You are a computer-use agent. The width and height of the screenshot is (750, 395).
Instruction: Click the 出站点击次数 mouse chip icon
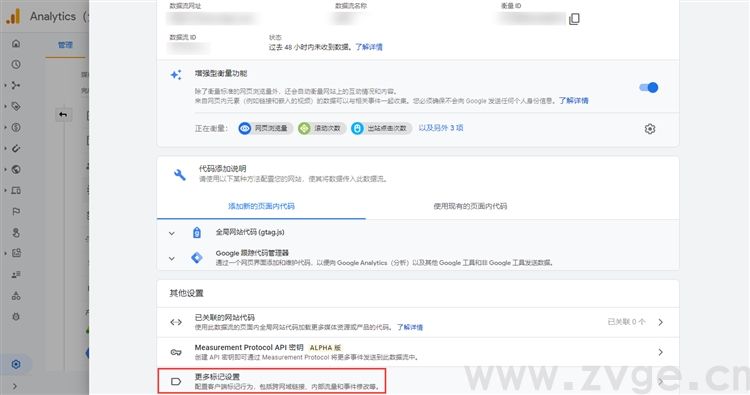pyautogui.click(x=357, y=128)
